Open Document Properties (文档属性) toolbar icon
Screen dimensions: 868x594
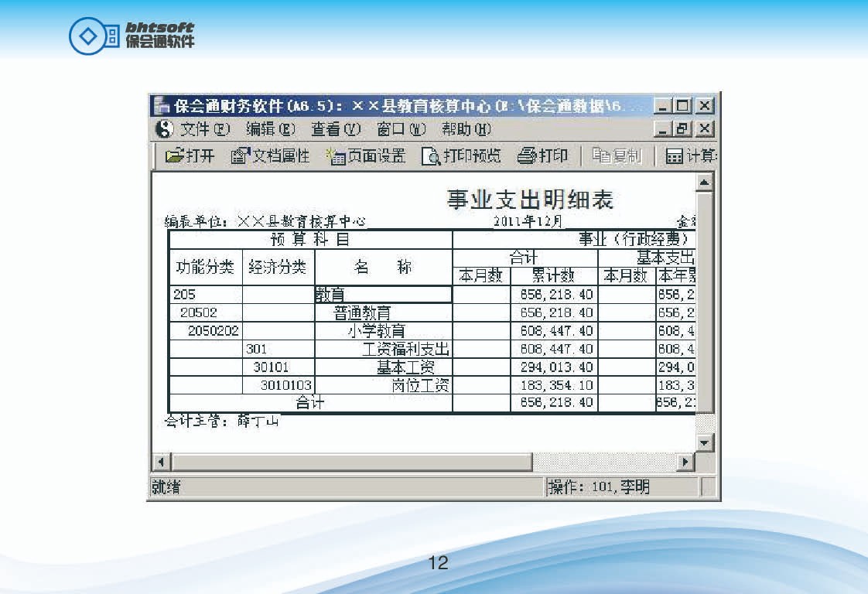241,156
